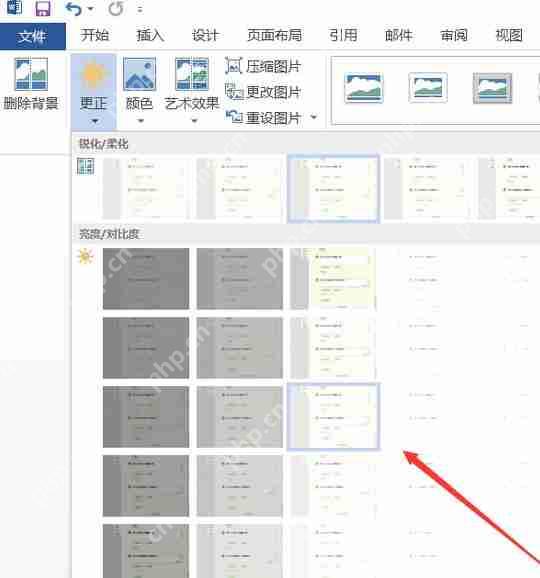Image resolution: width=540 pixels, height=578 pixels.
Task: Pick second preset in fourth brightness row
Action: [x=240, y=485]
